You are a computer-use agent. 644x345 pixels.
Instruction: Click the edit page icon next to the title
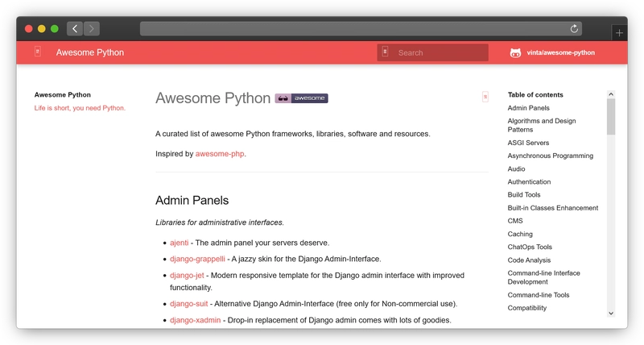click(485, 97)
